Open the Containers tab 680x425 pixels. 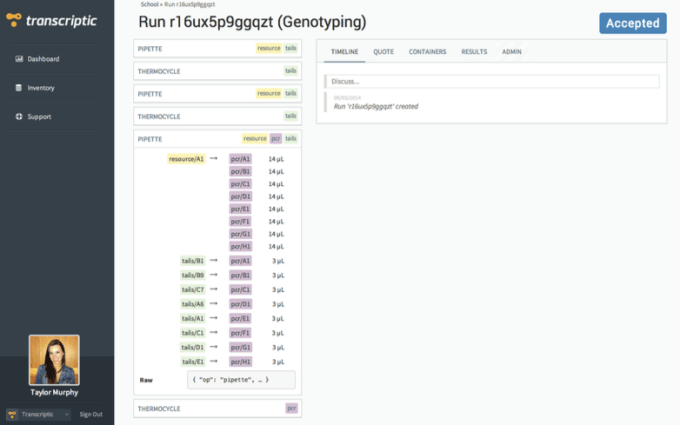pyautogui.click(x=427, y=51)
